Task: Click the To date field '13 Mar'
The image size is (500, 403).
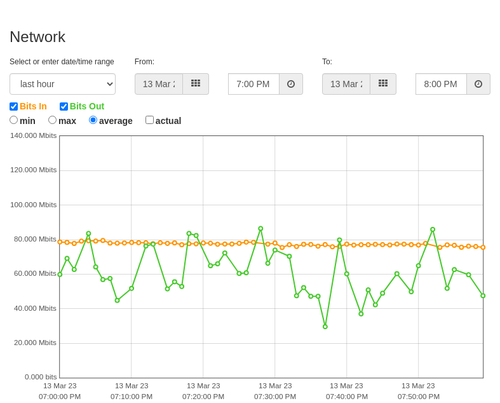Action: coord(346,84)
